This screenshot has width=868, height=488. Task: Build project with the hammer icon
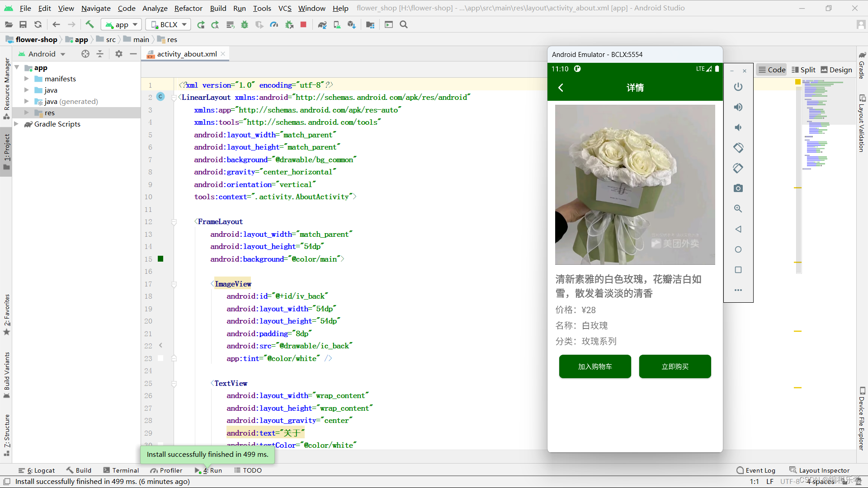pos(90,24)
